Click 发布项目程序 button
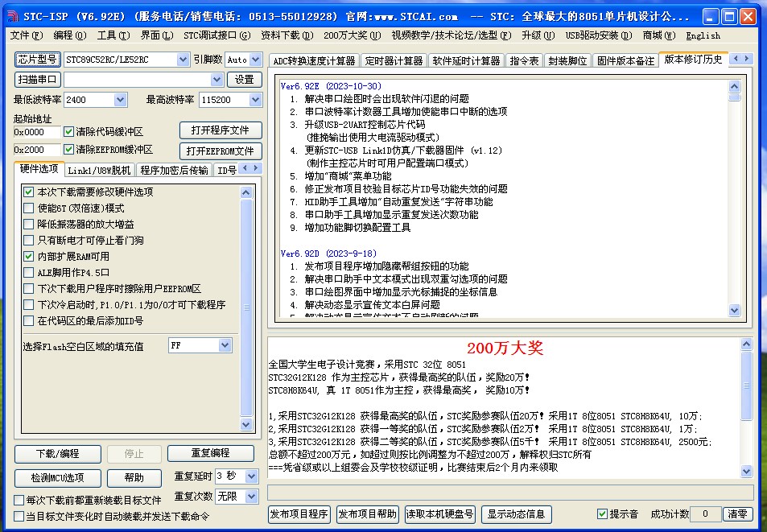Screen dimensions: 767x532 point(299,514)
